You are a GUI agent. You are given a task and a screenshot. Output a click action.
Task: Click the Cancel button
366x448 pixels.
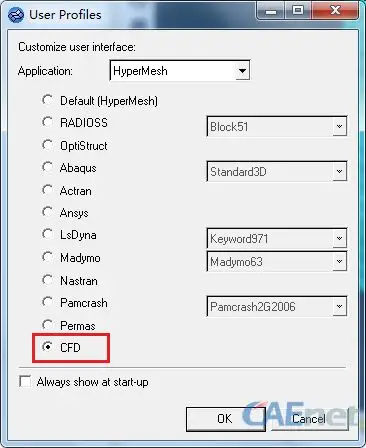click(x=310, y=419)
